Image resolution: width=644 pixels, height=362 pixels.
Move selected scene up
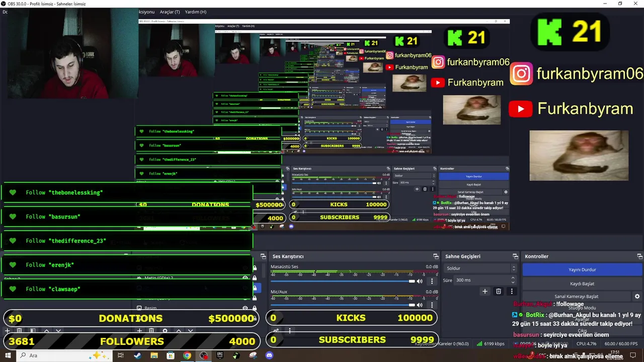(46, 331)
